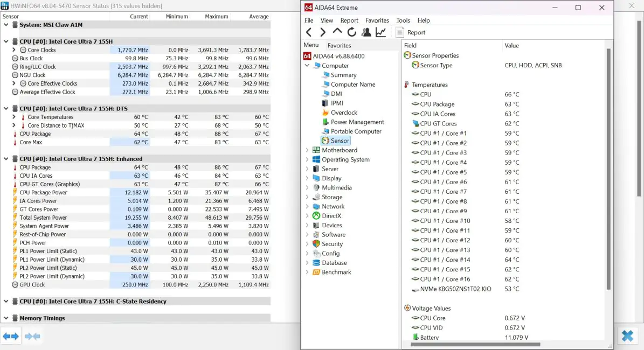
Task: Collapse System: MSI Claw A1M group in HWiNFO
Action: (6, 25)
